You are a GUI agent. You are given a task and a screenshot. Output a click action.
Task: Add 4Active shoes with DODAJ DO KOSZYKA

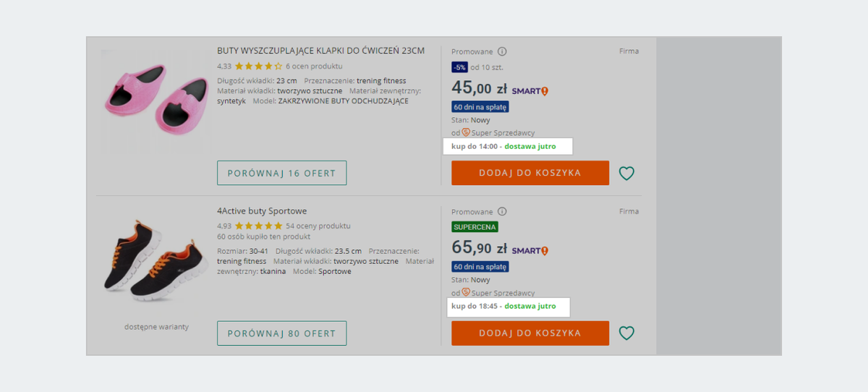coord(530,333)
